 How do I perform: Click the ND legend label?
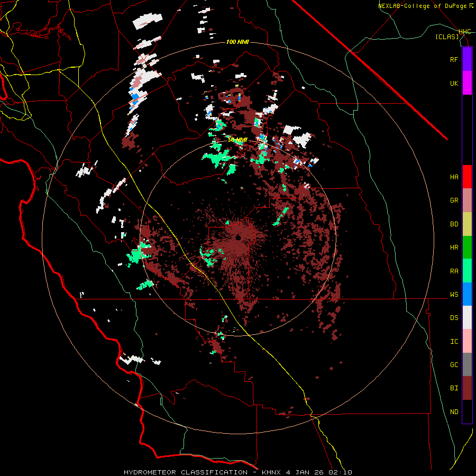(x=454, y=412)
